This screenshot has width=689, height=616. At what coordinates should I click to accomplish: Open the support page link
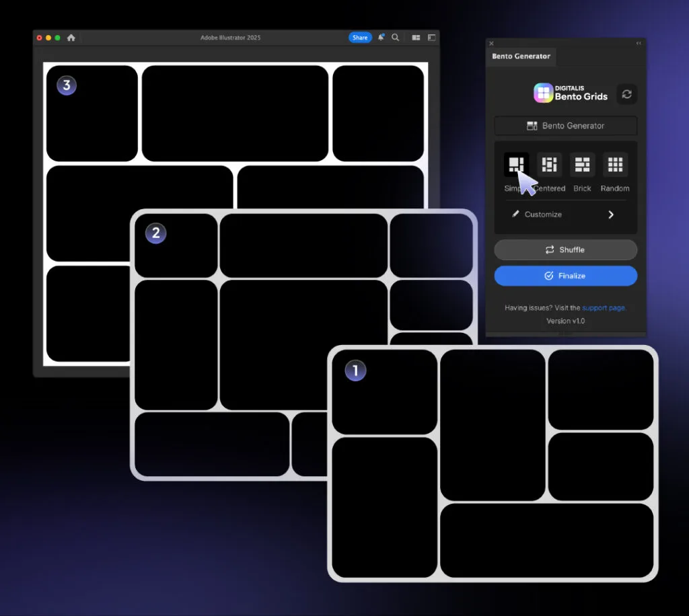click(604, 308)
